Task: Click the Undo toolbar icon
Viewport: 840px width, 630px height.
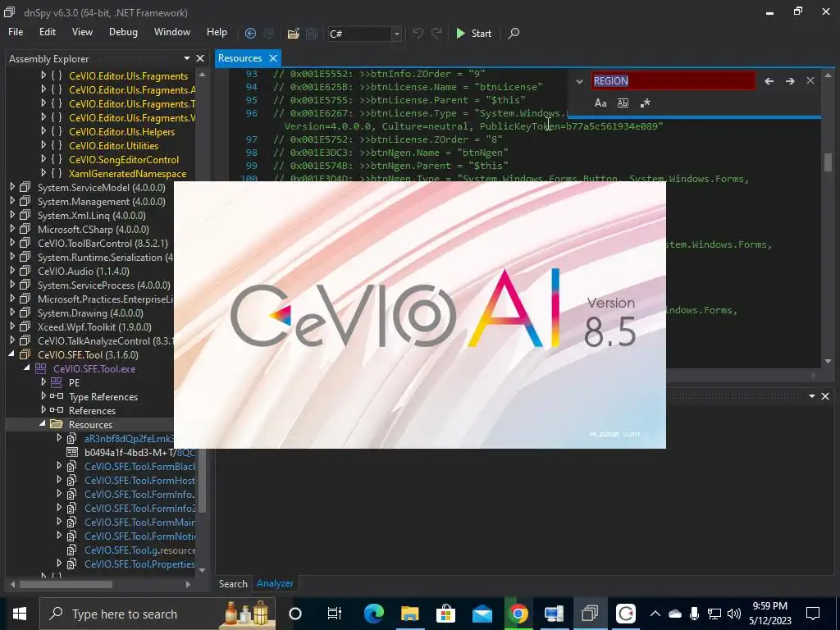Action: pyautogui.click(x=418, y=33)
